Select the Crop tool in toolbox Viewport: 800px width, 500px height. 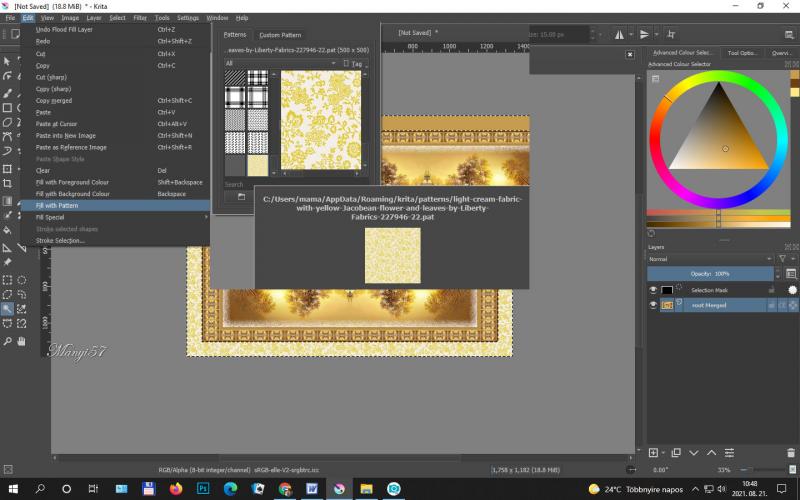click(x=8, y=183)
